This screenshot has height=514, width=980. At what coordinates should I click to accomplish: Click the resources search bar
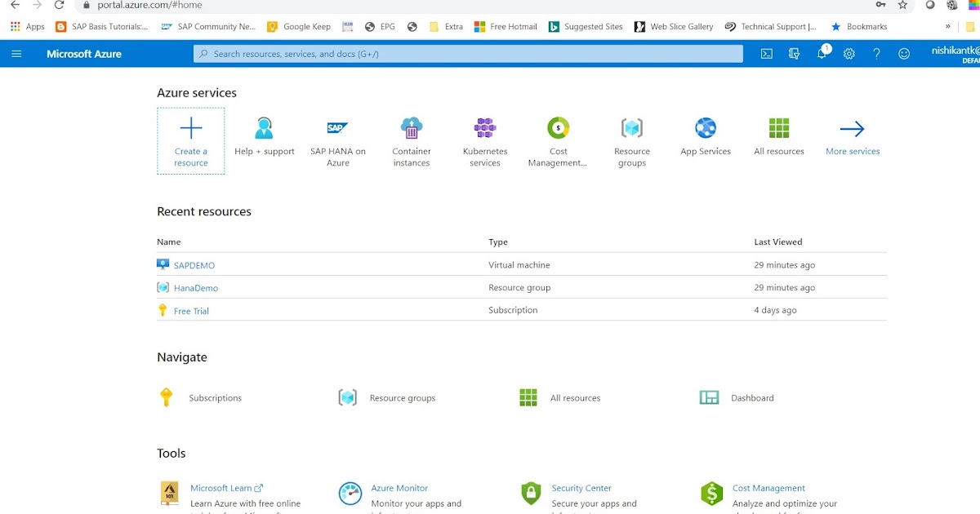coord(468,53)
